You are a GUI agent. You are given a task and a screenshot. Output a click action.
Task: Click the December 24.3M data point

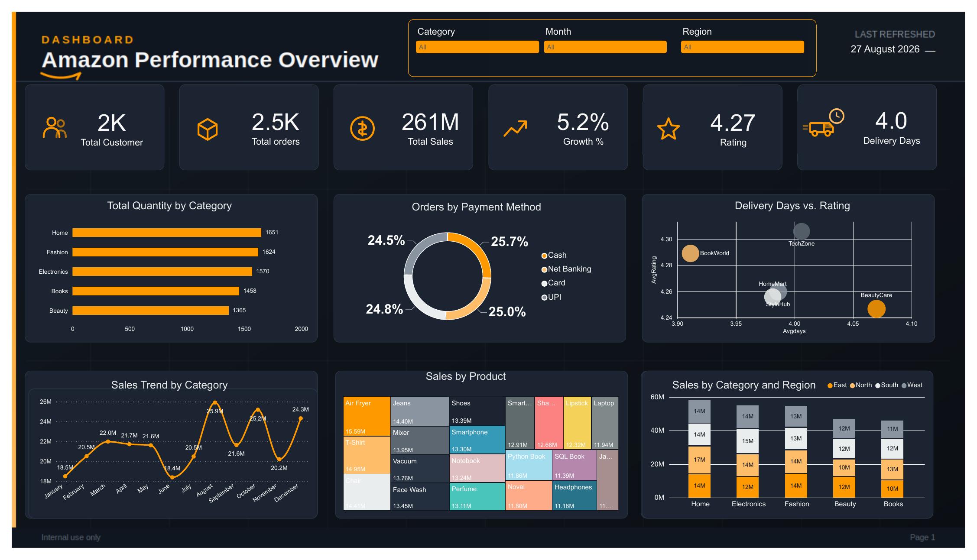tap(301, 418)
